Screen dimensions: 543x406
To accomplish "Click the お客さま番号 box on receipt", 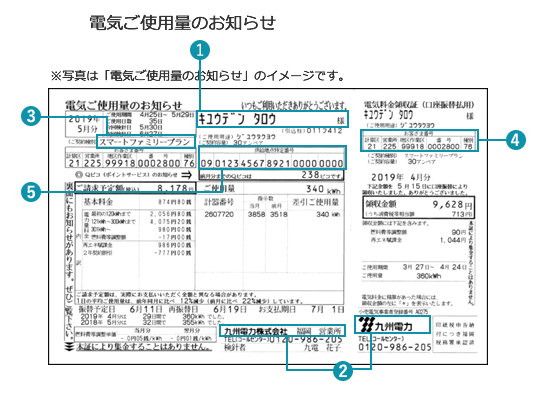I will 419,140.
